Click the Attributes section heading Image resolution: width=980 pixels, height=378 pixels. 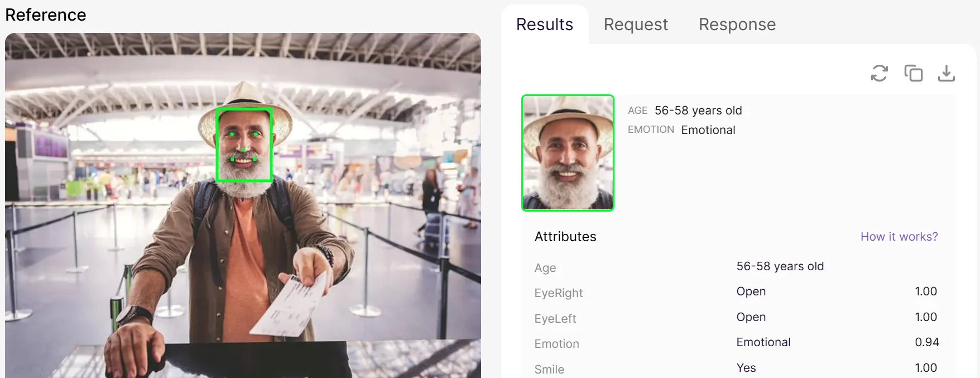point(565,237)
